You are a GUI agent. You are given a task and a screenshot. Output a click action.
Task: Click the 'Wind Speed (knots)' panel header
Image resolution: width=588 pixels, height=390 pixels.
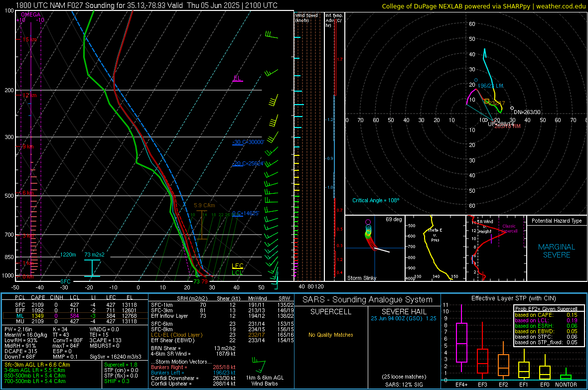click(x=306, y=17)
